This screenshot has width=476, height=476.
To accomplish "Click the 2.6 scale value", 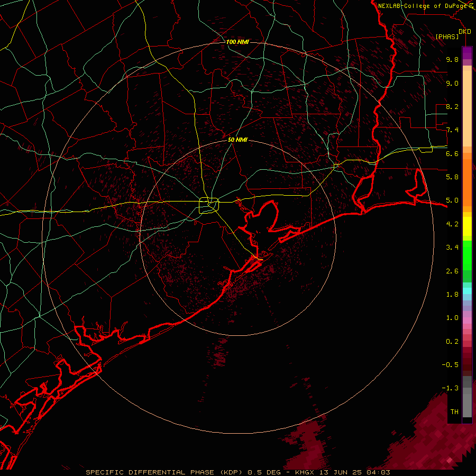I will [452, 271].
